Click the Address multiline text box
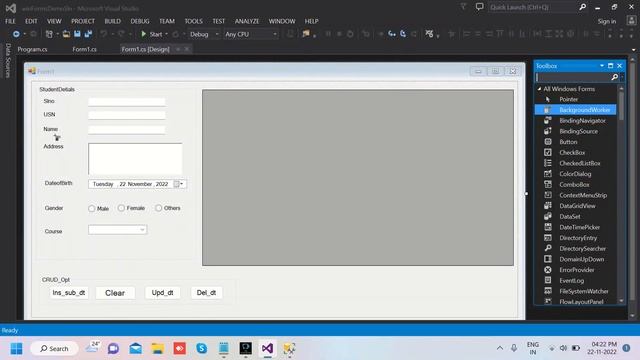 point(135,159)
